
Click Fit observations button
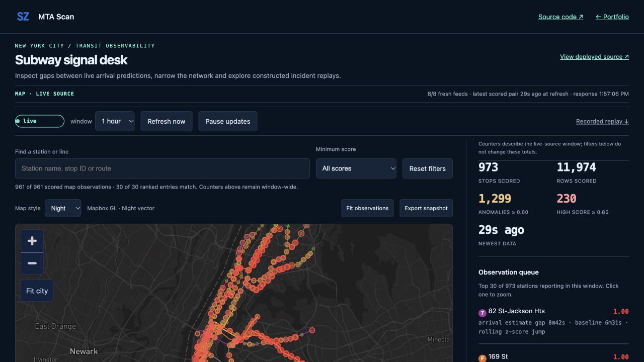coord(367,208)
